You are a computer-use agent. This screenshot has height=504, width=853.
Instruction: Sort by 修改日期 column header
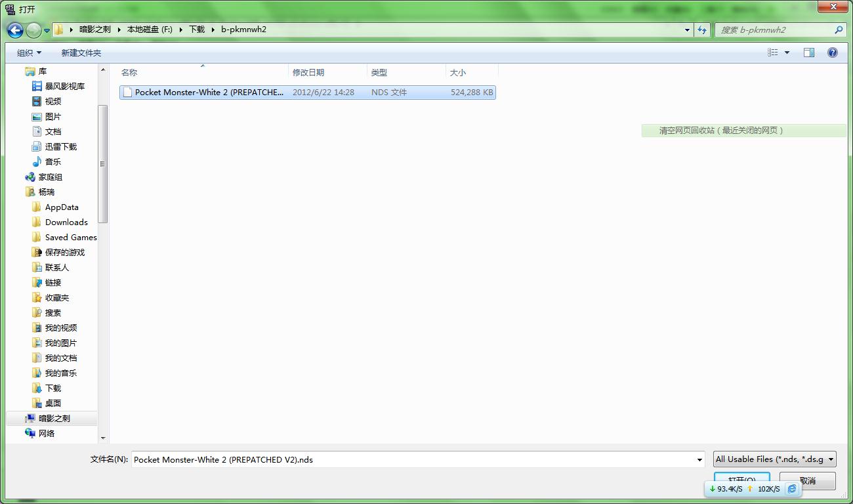click(x=327, y=72)
